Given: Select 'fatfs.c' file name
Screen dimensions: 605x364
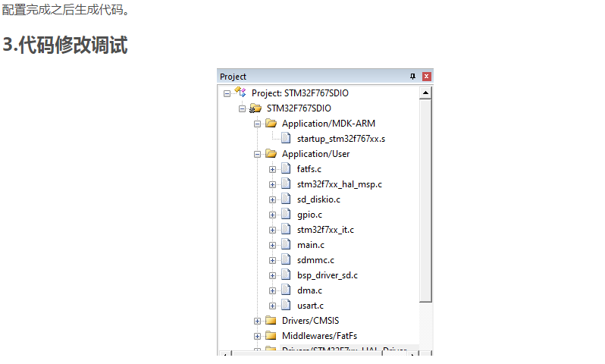Looking at the screenshot, I should (x=309, y=168).
